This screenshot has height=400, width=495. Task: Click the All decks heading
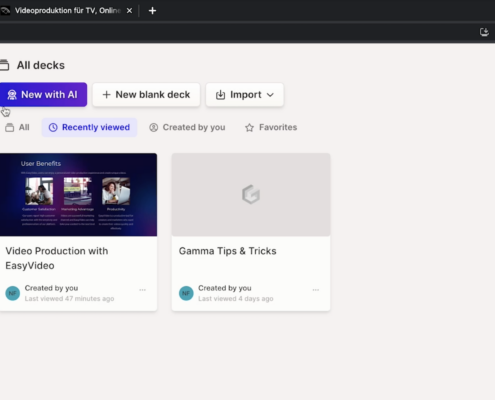(41, 65)
